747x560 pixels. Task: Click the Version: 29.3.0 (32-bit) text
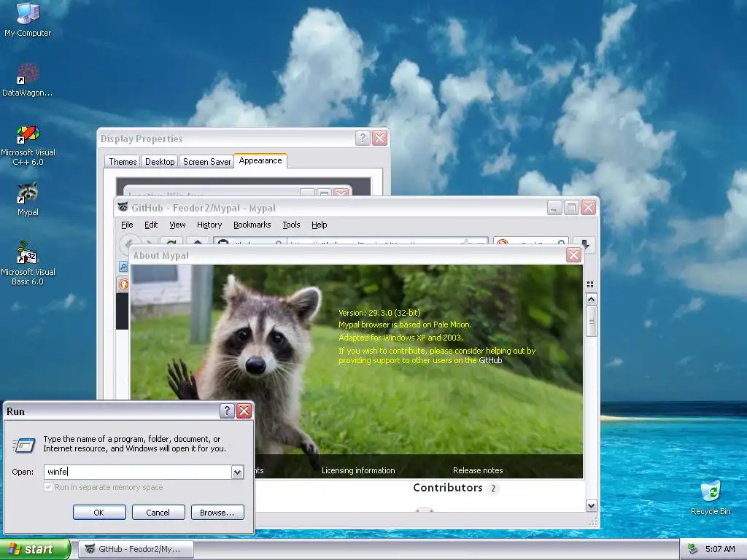[x=379, y=313]
